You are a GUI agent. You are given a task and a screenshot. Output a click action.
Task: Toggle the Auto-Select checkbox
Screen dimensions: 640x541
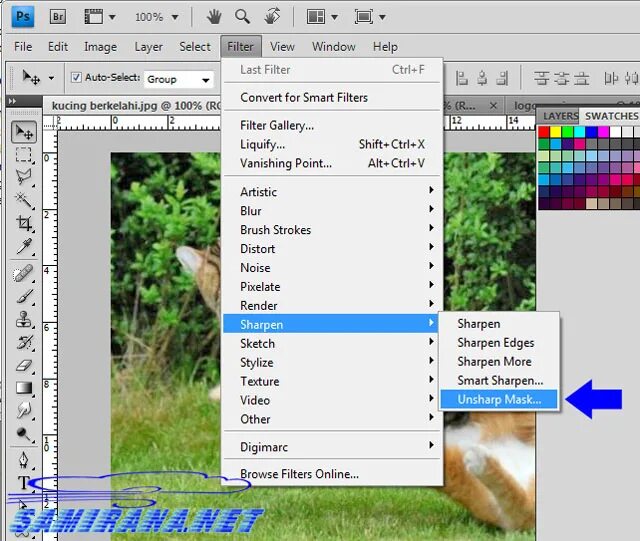click(76, 77)
